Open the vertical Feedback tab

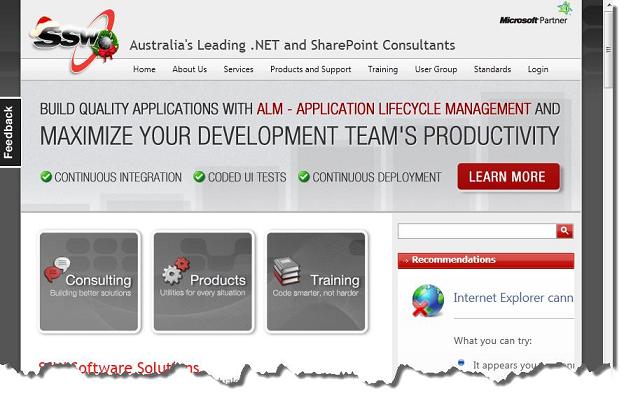(10, 133)
